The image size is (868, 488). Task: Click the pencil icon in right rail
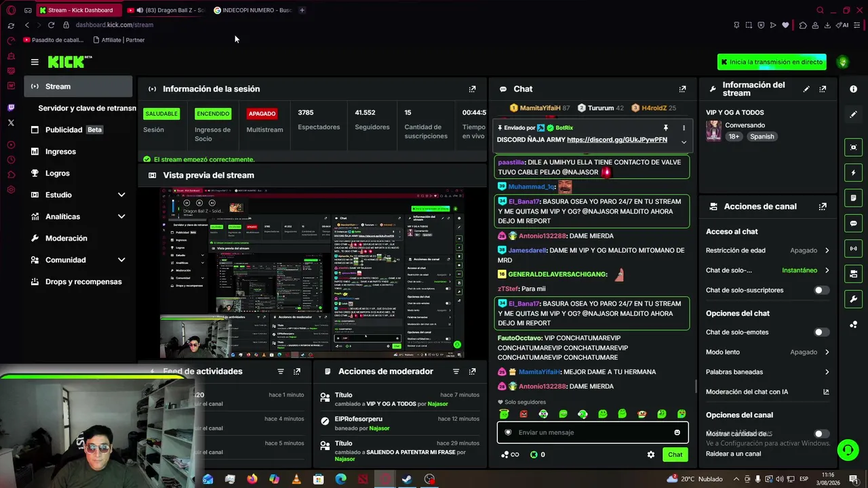pos(853,115)
